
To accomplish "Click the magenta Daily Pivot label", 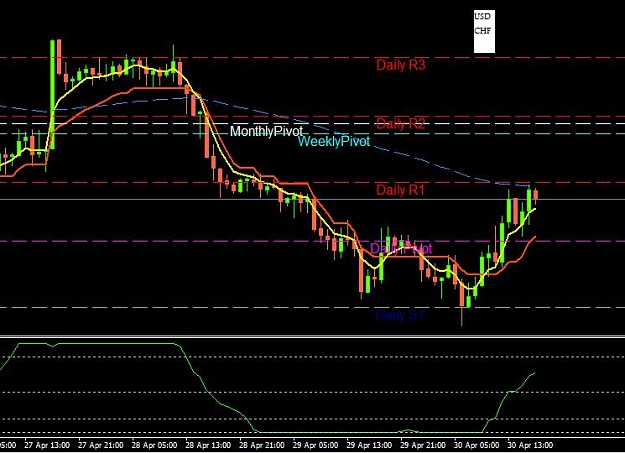I will 401,248.
